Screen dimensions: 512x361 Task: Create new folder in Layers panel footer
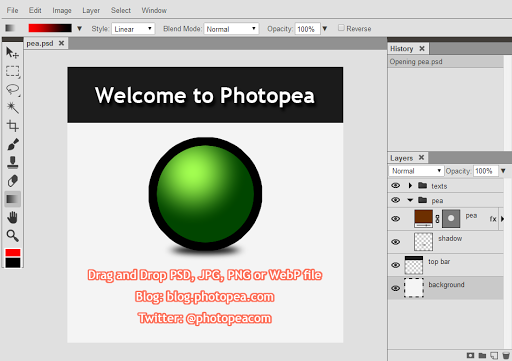coord(482,355)
